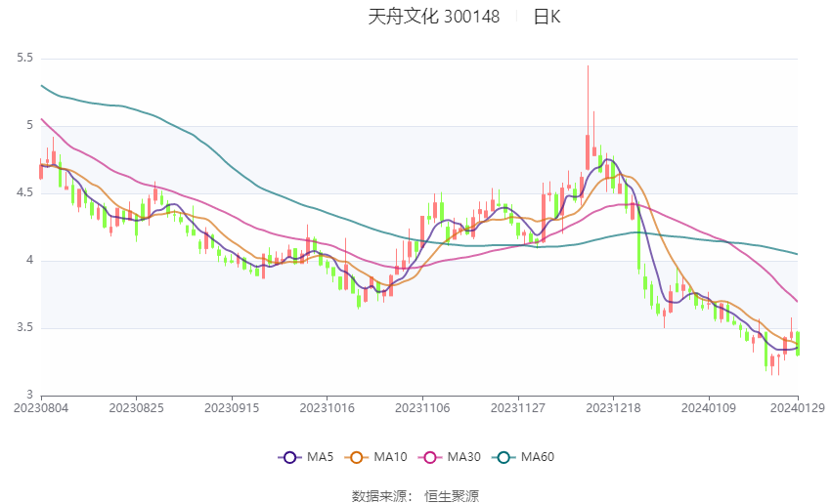This screenshot has height=504, width=831.
Task: Toggle the MA5 legend series
Action: pyautogui.click(x=306, y=457)
